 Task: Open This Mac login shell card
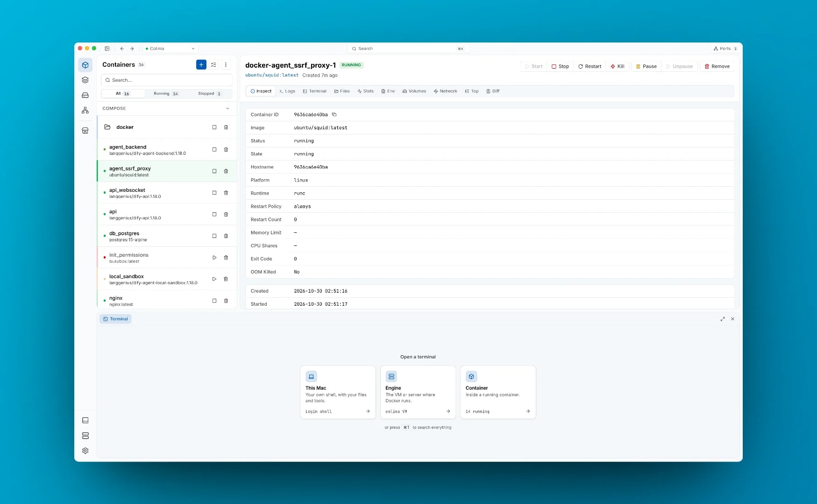click(x=338, y=392)
